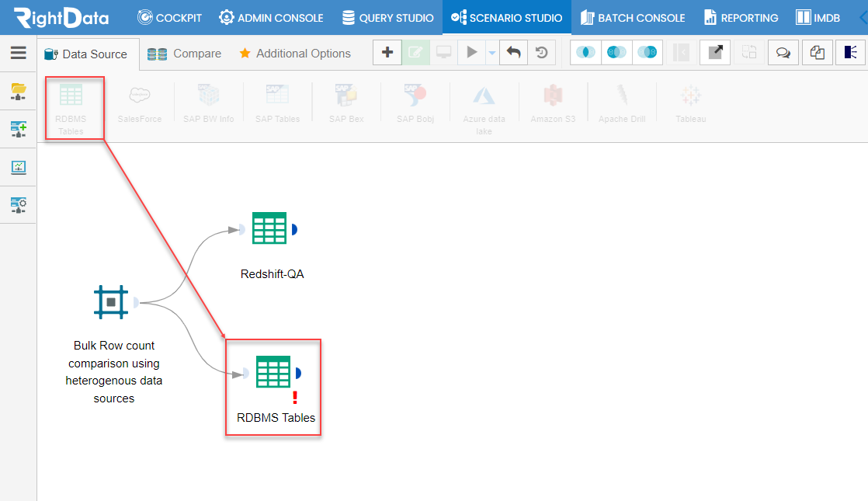Click the Redshift-QA node label
The height and width of the screenshot is (501, 868).
[272, 274]
